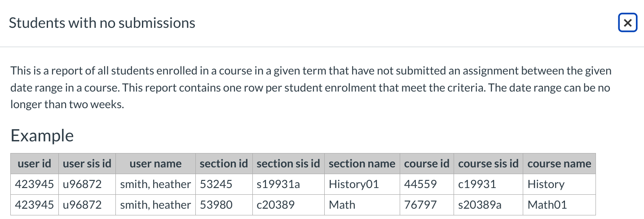
Task: Click the "course id" column header
Action: (x=427, y=164)
